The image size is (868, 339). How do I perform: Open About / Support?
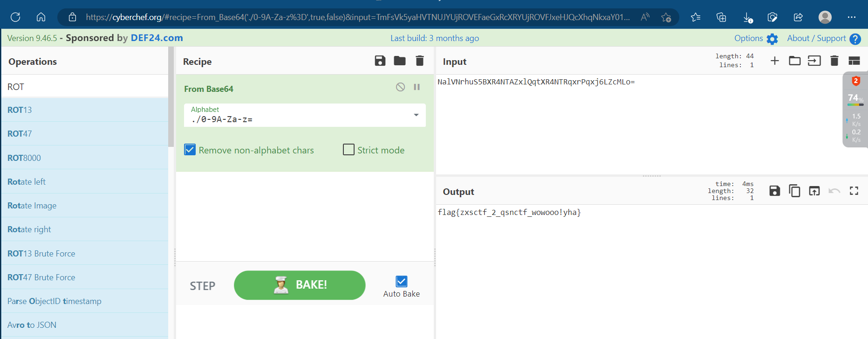tap(823, 39)
